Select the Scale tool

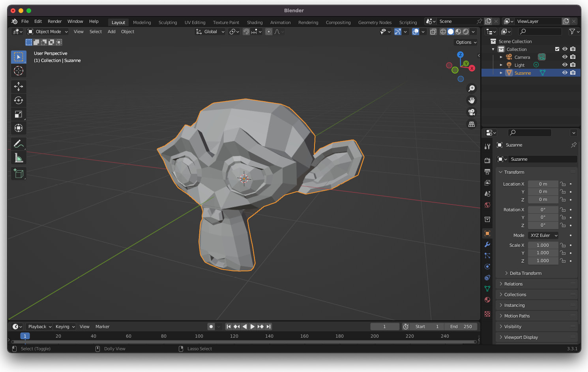[x=19, y=114]
